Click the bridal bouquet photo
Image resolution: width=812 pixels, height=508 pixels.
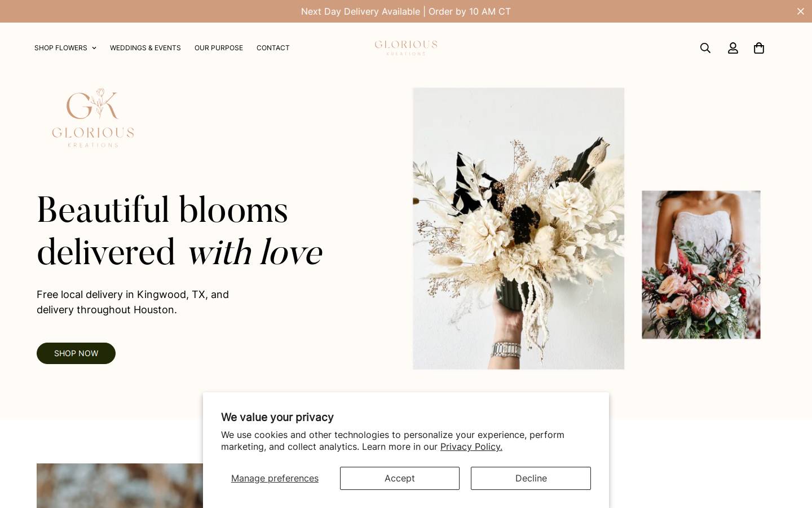coord(701,265)
